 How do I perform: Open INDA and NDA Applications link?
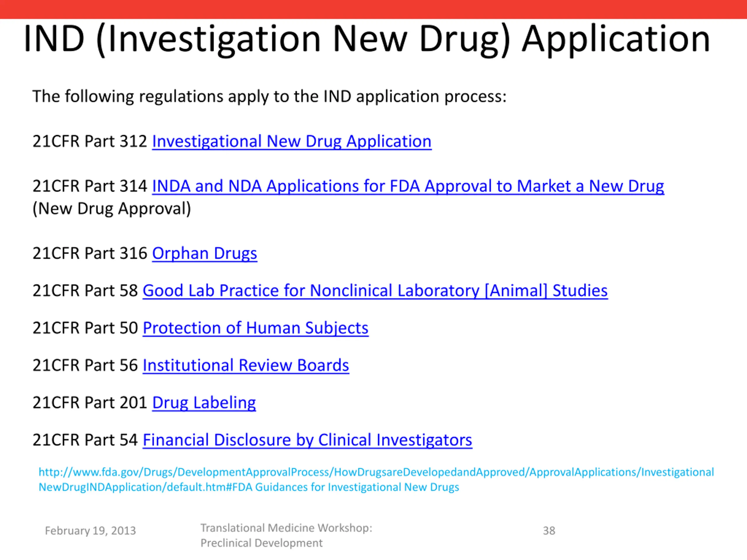click(x=408, y=186)
